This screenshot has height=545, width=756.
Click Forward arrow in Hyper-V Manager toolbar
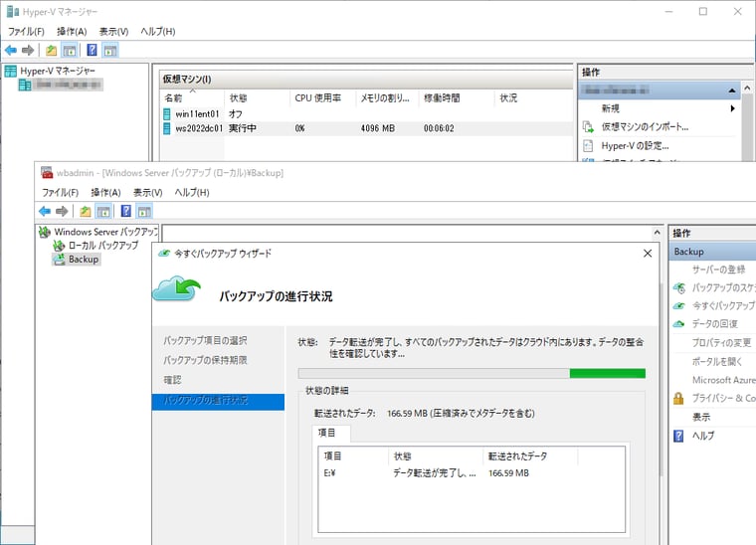(x=28, y=50)
